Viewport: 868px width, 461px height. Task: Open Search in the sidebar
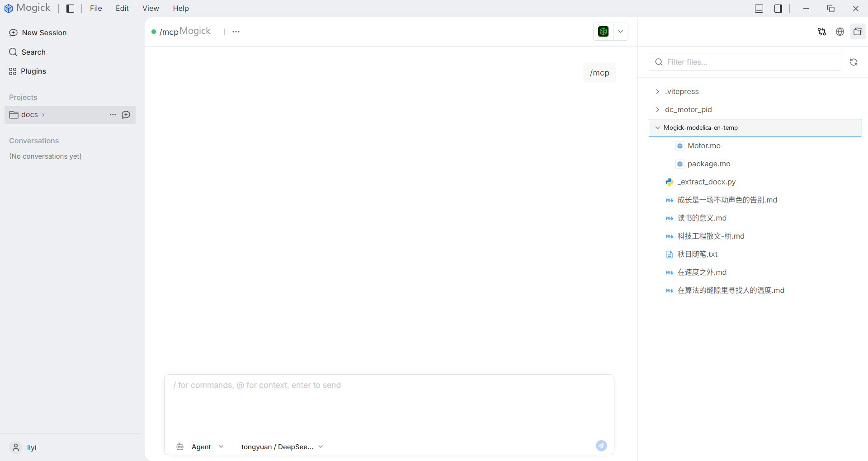pos(28,52)
